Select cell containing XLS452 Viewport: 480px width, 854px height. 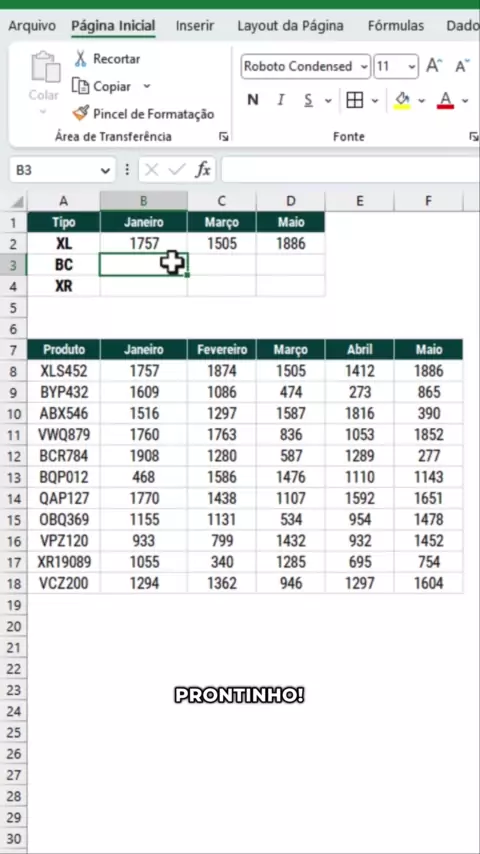pyautogui.click(x=64, y=371)
